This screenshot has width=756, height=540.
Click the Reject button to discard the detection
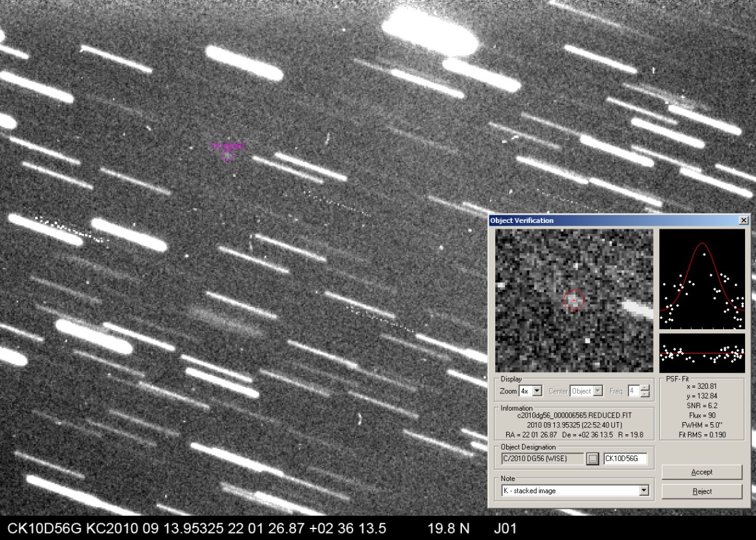(x=702, y=491)
